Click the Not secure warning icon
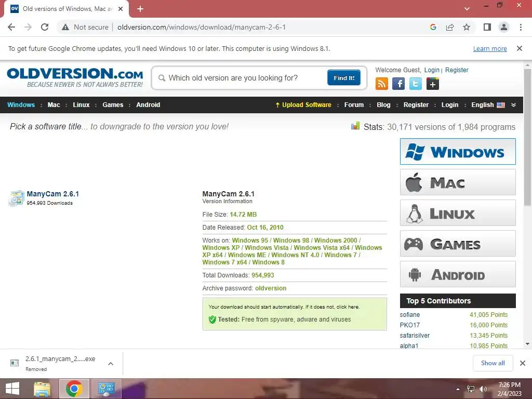The width and height of the screenshot is (532, 399). (x=65, y=27)
